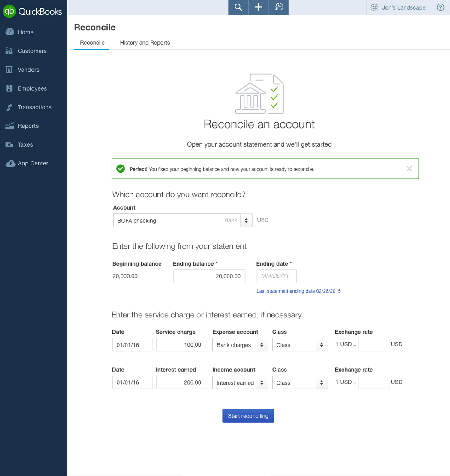Click the USD currency label beside Account

(x=262, y=220)
